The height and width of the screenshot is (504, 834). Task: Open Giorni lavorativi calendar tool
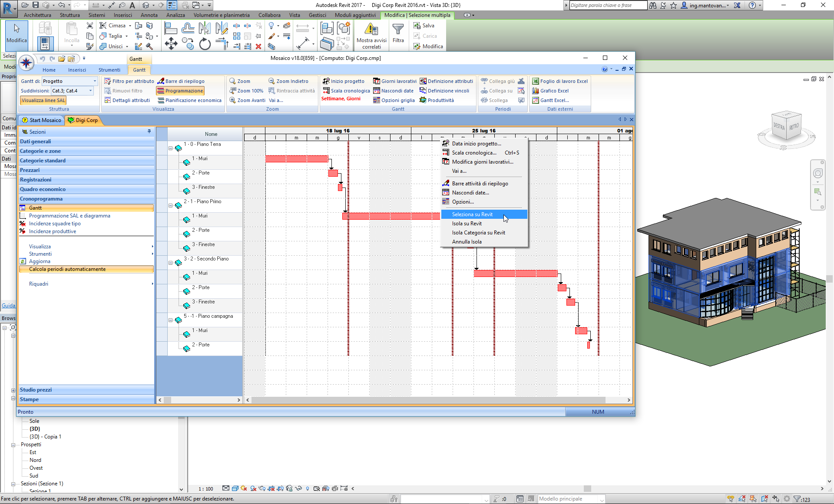(x=394, y=81)
